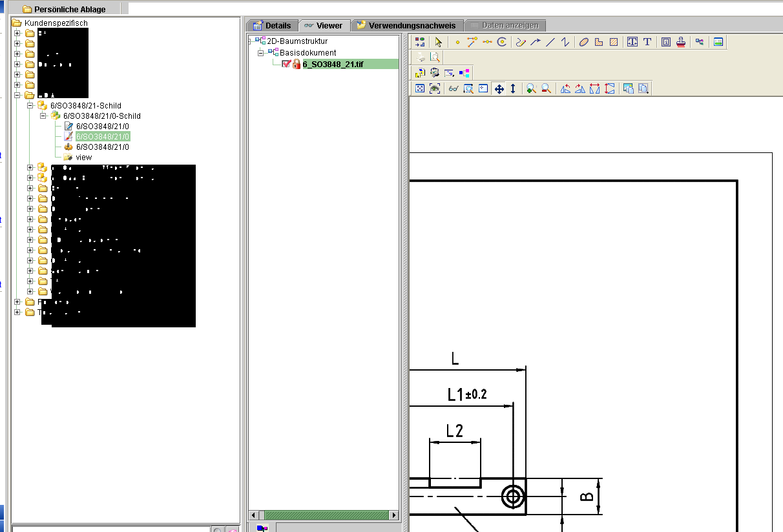This screenshot has height=532, width=783.
Task: Click the colored squares icon in third toolbar row
Action: point(465,73)
